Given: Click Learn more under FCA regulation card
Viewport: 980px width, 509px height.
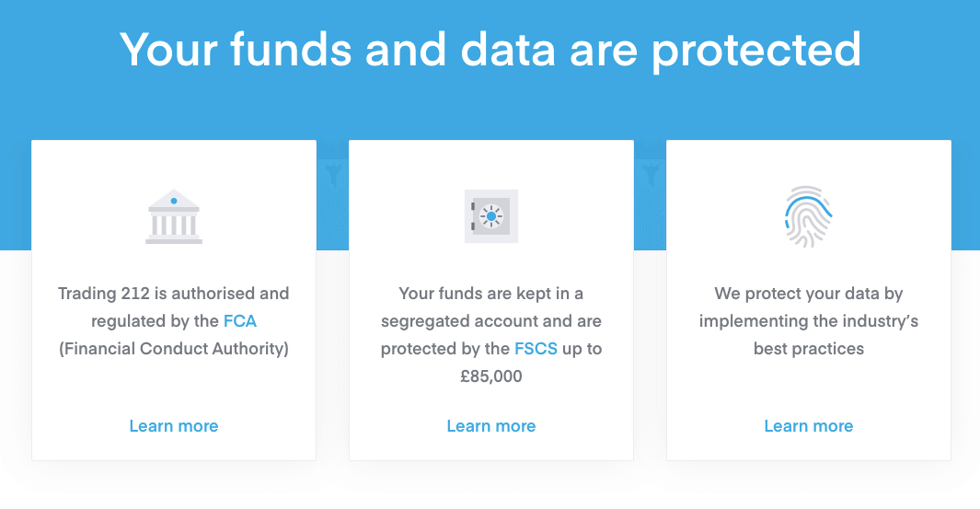Looking at the screenshot, I should (174, 426).
